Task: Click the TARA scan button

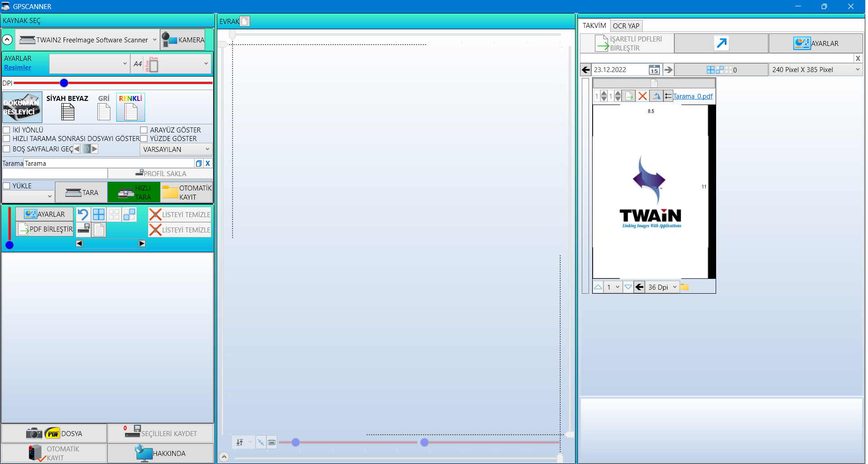Action: pos(82,192)
